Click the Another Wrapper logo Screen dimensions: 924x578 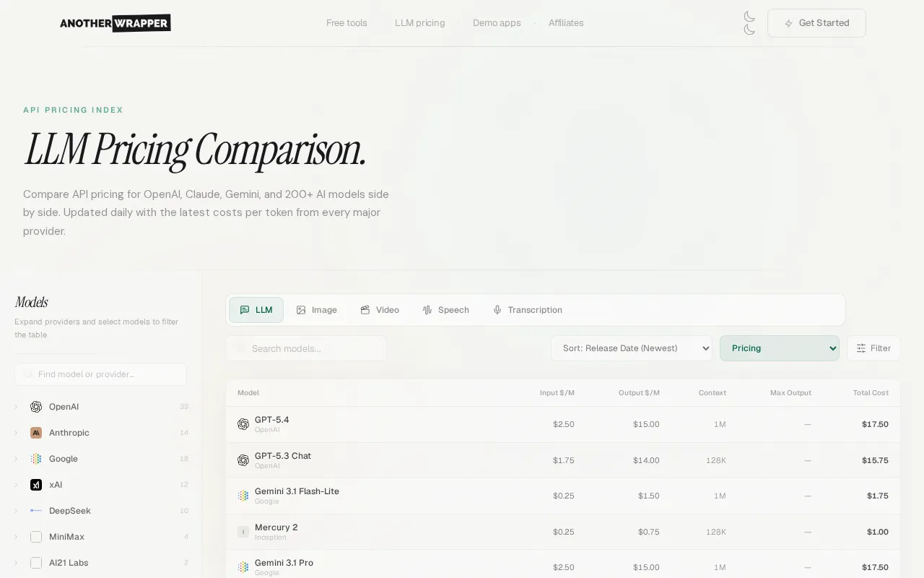click(x=115, y=23)
